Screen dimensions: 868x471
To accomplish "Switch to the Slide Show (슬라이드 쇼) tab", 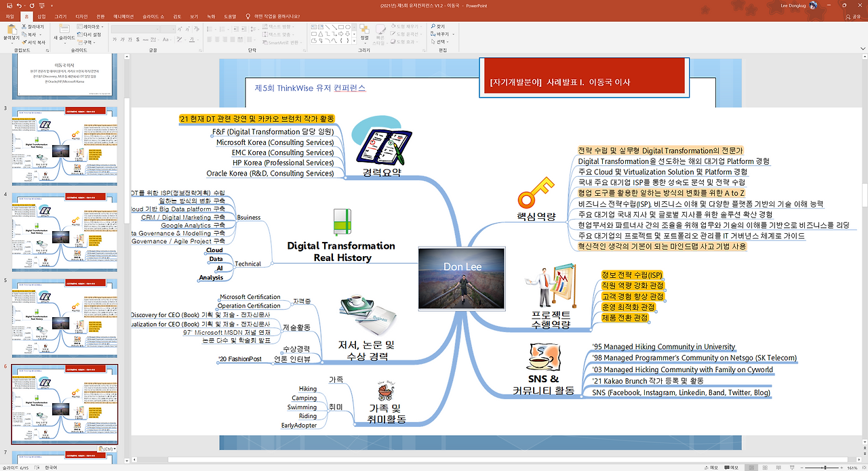I will (153, 16).
